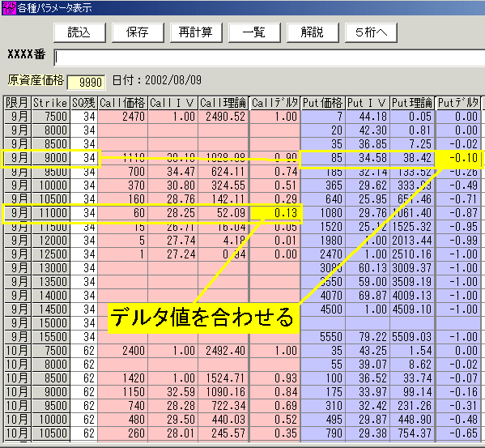
Task: Click the Call価格 column header
Action: 122,103
